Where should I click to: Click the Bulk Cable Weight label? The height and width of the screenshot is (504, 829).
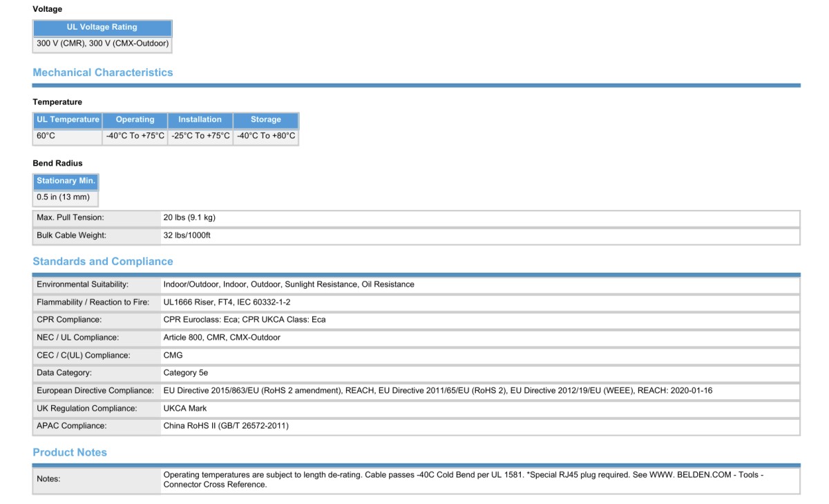pos(71,235)
